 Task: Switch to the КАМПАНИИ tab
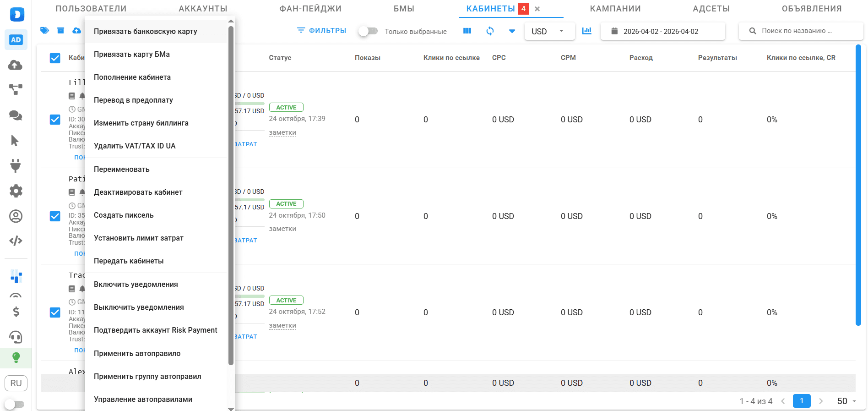coord(615,9)
